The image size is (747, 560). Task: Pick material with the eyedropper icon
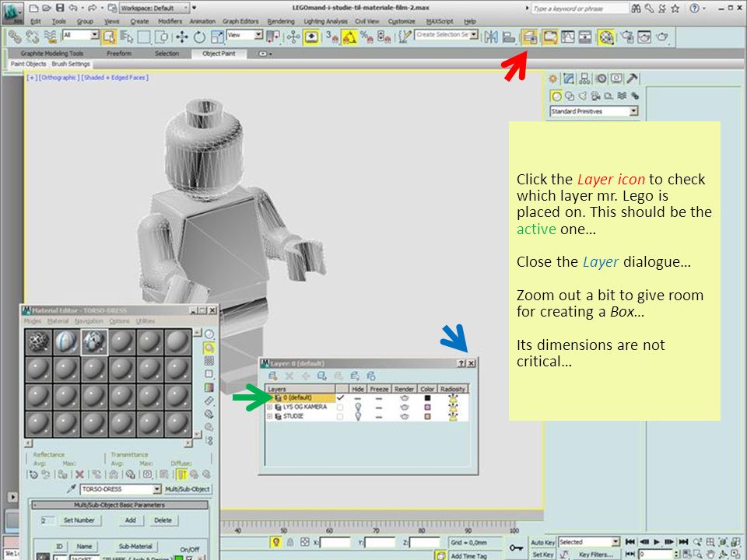tap(72, 489)
